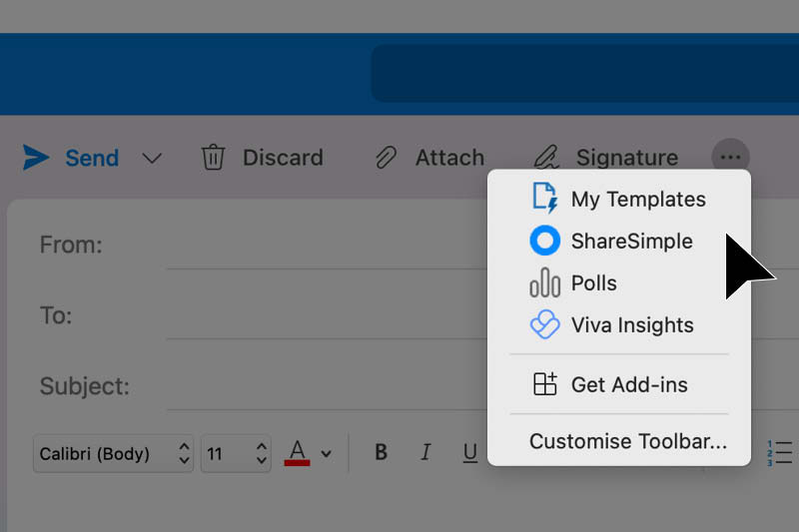The height and width of the screenshot is (532, 799).
Task: Open the Calibri (Body) font dropdown
Action: pos(113,453)
